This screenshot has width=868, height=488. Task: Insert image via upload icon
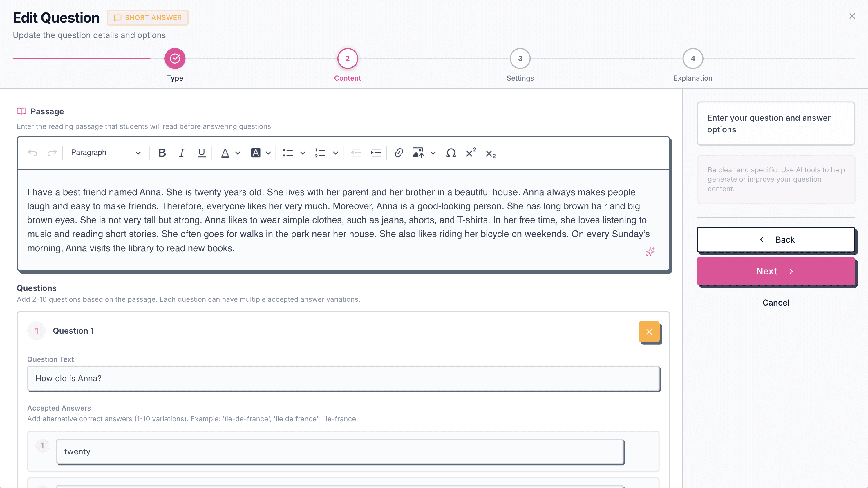point(418,153)
